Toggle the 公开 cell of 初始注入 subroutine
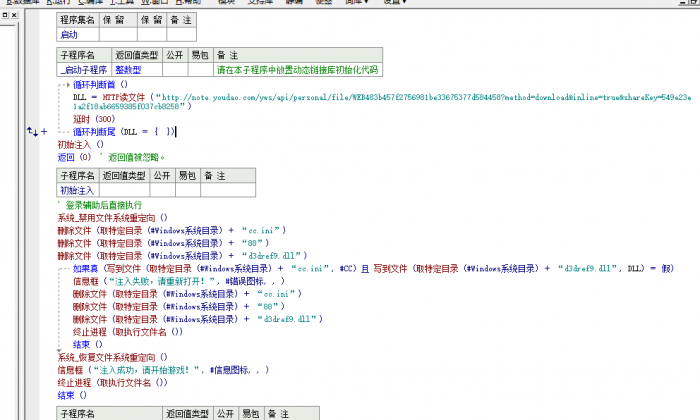Viewport: 700px width, 420px height. coord(162,190)
